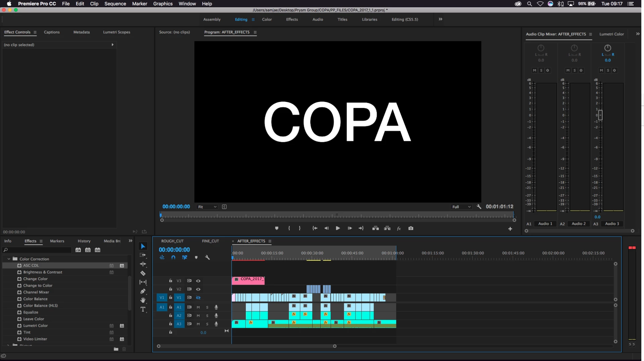The width and height of the screenshot is (644, 361).
Task: Open the Graphics menu
Action: click(x=163, y=4)
